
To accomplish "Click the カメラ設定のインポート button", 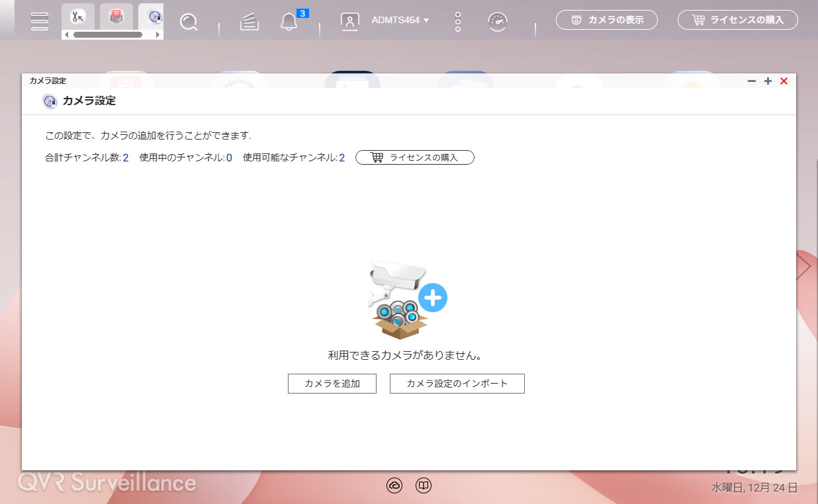I will click(x=457, y=384).
